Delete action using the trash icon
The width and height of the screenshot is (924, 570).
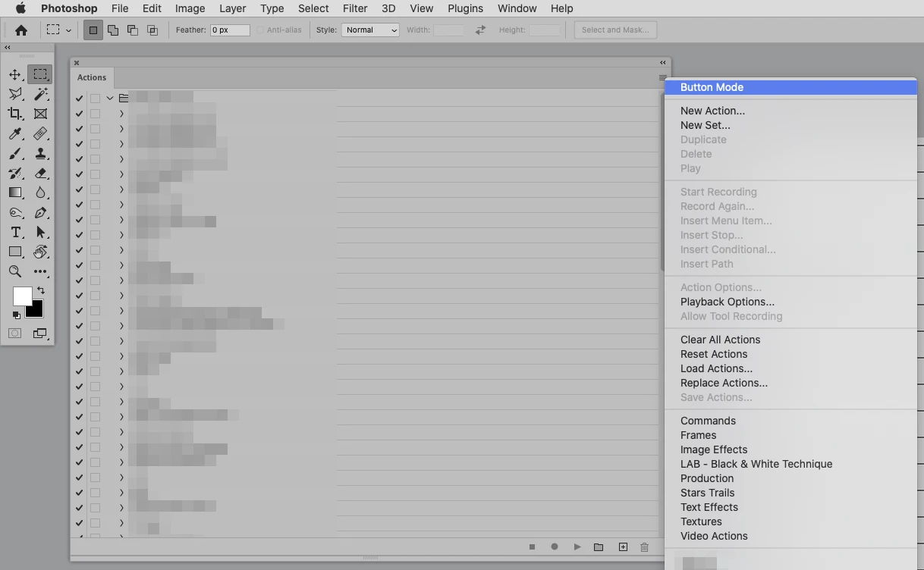[x=645, y=547]
